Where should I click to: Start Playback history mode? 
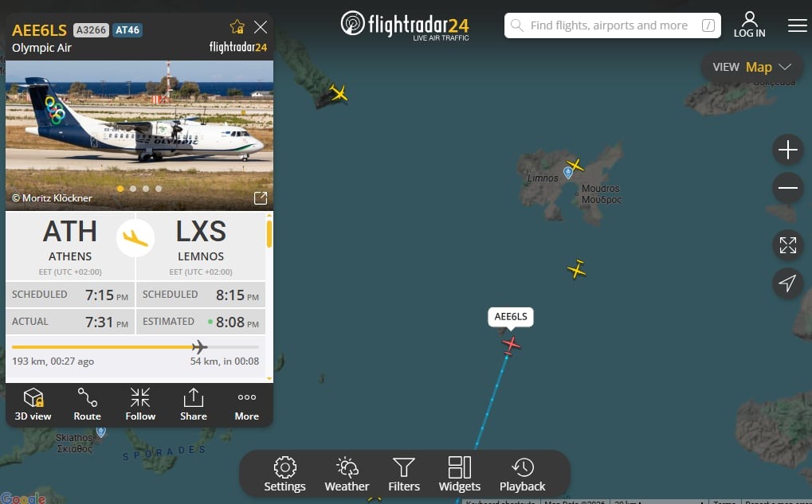tap(523, 474)
